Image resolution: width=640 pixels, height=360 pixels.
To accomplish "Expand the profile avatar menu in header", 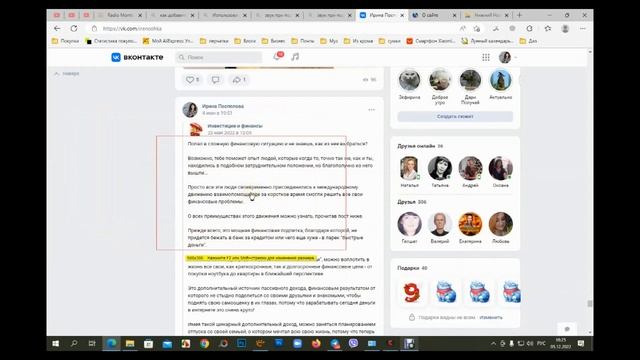I will [x=507, y=58].
